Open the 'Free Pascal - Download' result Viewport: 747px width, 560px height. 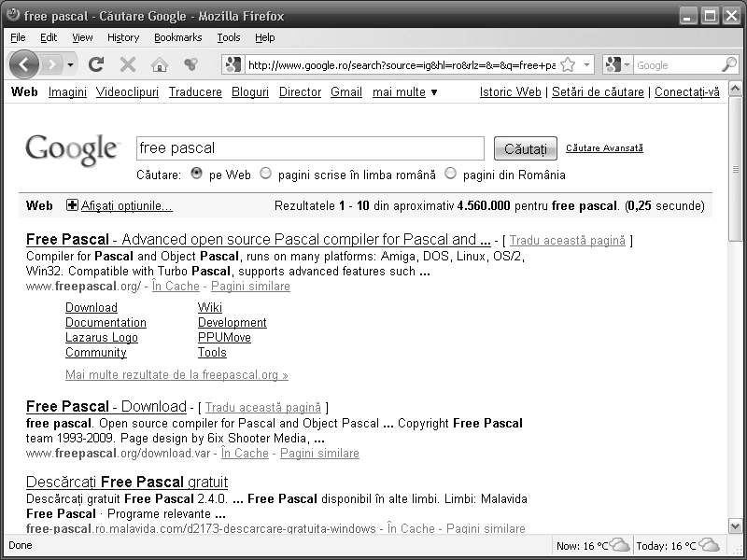(x=106, y=406)
